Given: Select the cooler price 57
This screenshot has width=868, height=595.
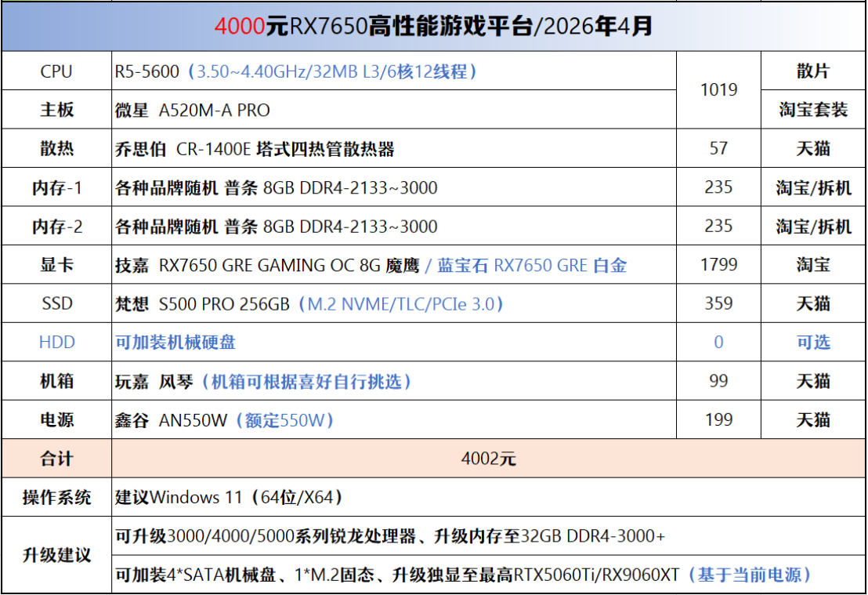Looking at the screenshot, I should click(x=718, y=148).
